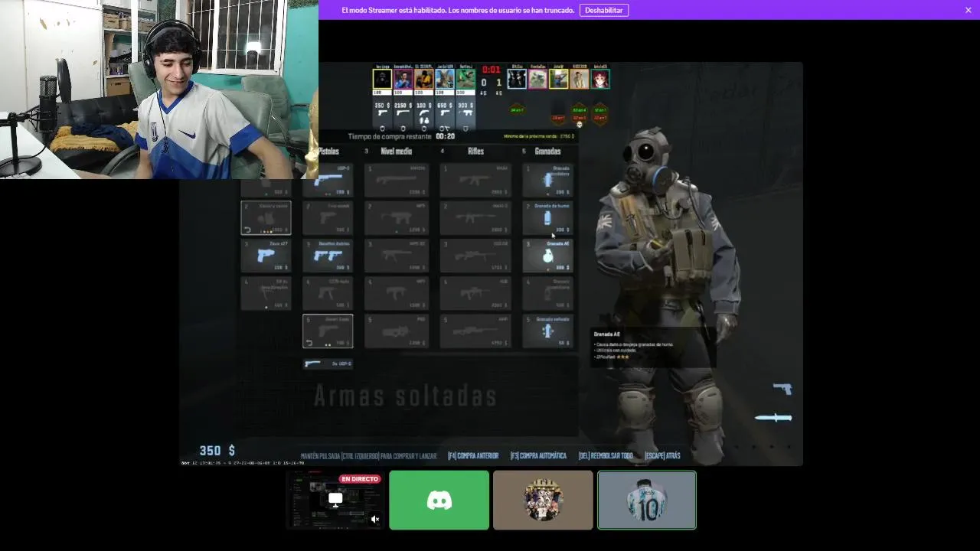Screen dimensions: 980x551
Task: Buy the Zeus x27 taser
Action: [266, 256]
